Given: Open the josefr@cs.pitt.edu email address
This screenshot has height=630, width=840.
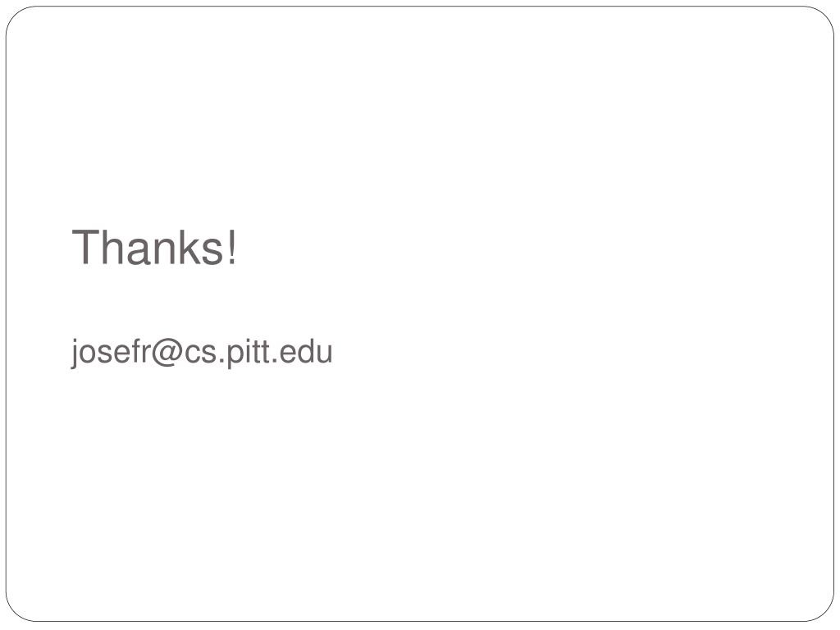Looking at the screenshot, I should [x=202, y=353].
